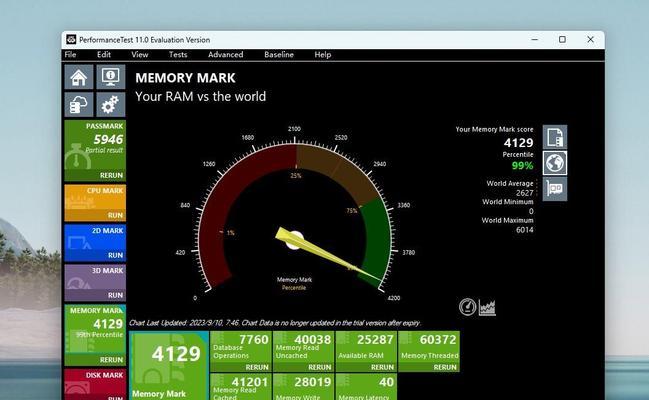Open the Advanced menu

pos(226,55)
